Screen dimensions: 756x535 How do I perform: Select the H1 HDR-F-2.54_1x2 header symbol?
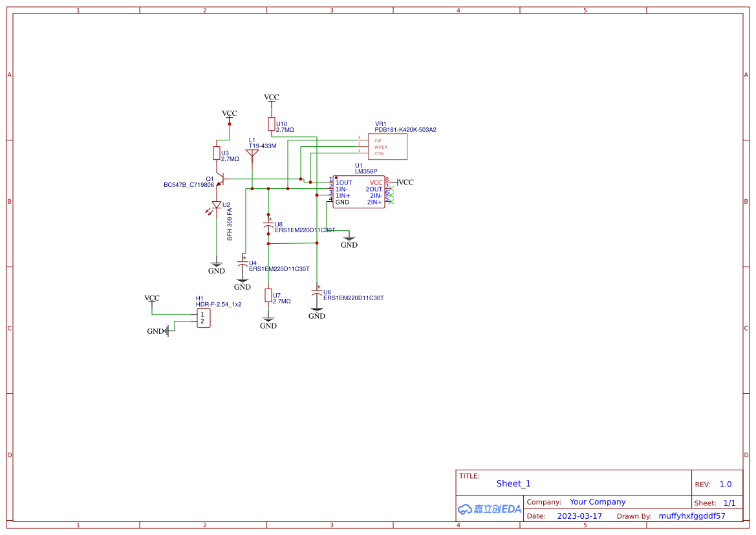[204, 317]
